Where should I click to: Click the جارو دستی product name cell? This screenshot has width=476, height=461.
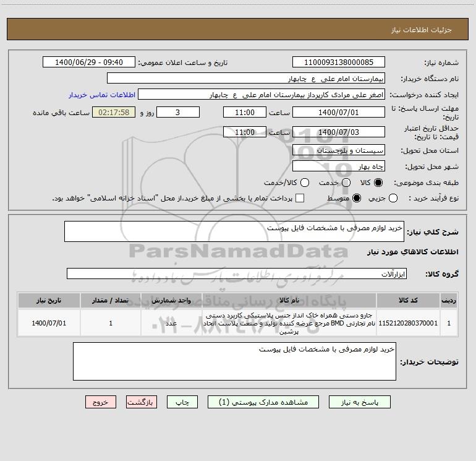[289, 323]
